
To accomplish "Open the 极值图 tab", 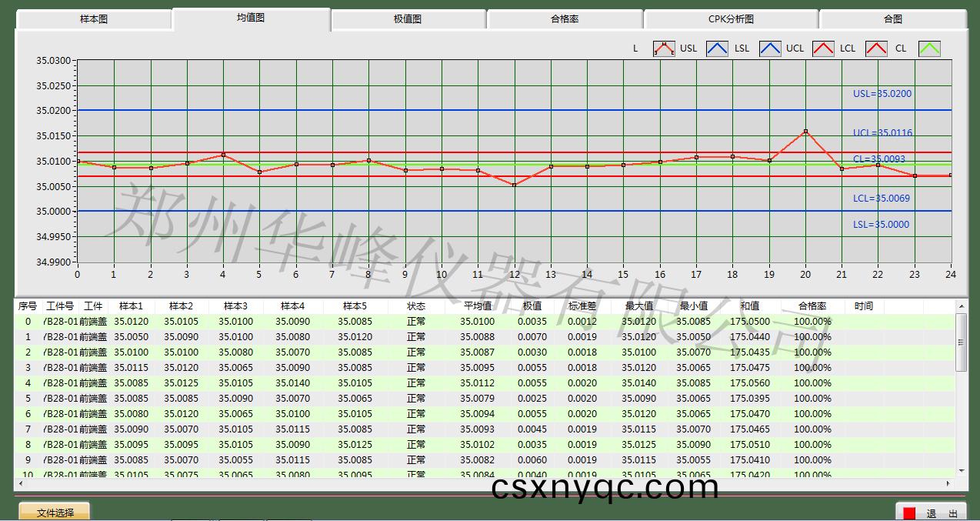I will [408, 19].
